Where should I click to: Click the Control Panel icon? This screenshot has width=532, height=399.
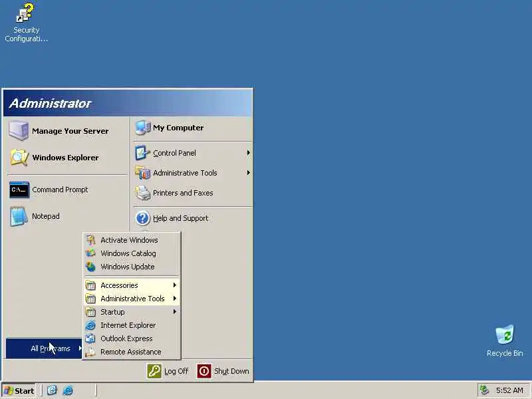tap(142, 153)
